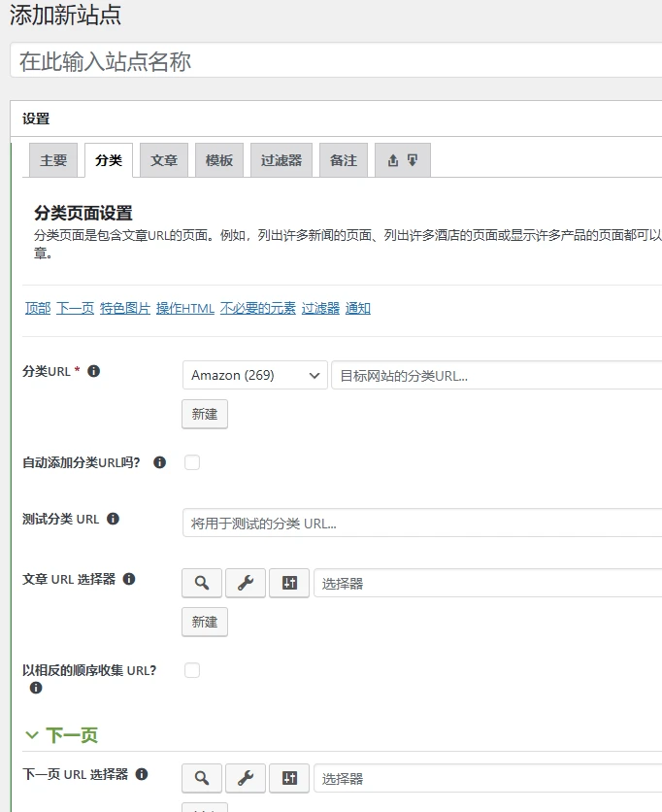
Task: Open info icon beside 测试分类 URL
Action: pos(113,519)
